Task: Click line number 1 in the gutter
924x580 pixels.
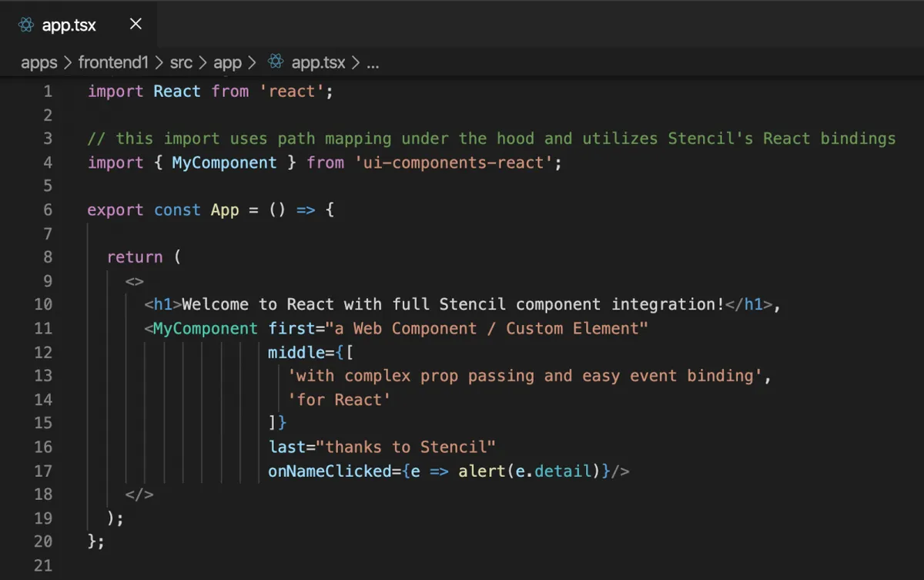Action: 48,92
